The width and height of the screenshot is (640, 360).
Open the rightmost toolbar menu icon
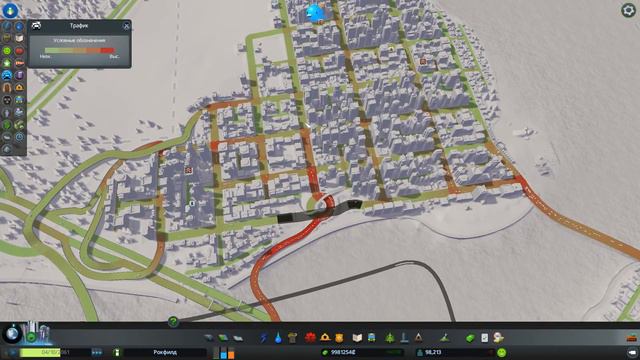tap(498, 338)
